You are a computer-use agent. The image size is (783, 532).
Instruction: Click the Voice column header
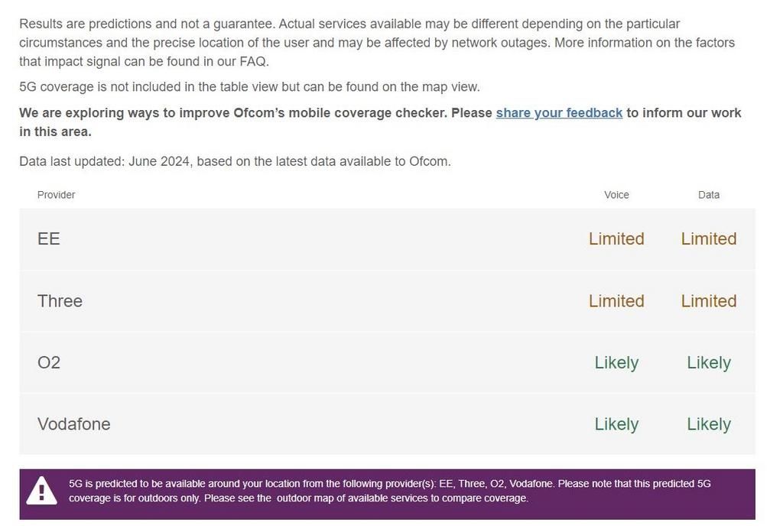(616, 195)
